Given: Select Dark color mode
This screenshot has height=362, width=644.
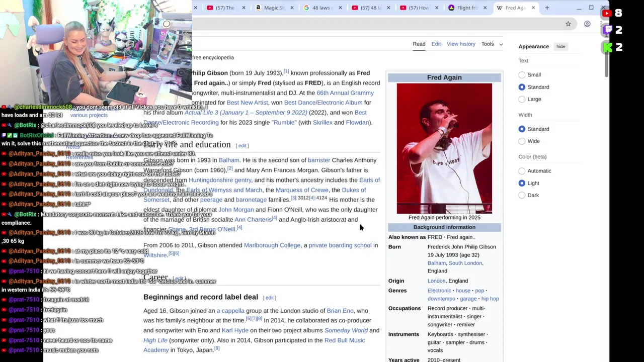Looking at the screenshot, I should click(522, 195).
